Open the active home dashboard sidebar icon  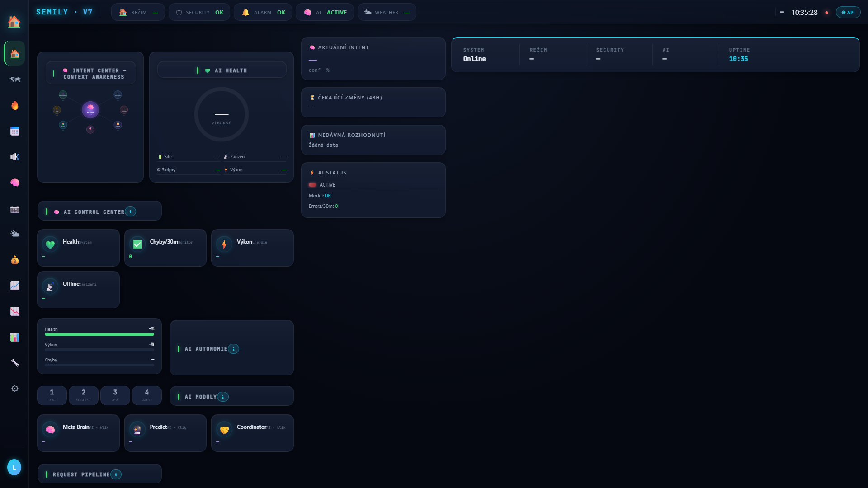[x=14, y=54]
